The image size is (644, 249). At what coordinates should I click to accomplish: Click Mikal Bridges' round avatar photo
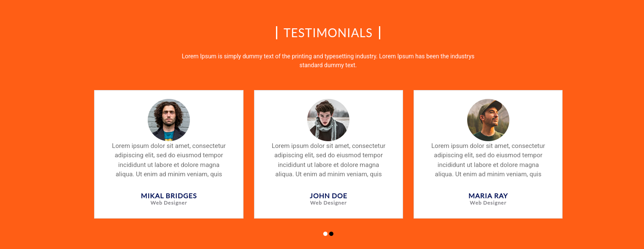pyautogui.click(x=169, y=120)
